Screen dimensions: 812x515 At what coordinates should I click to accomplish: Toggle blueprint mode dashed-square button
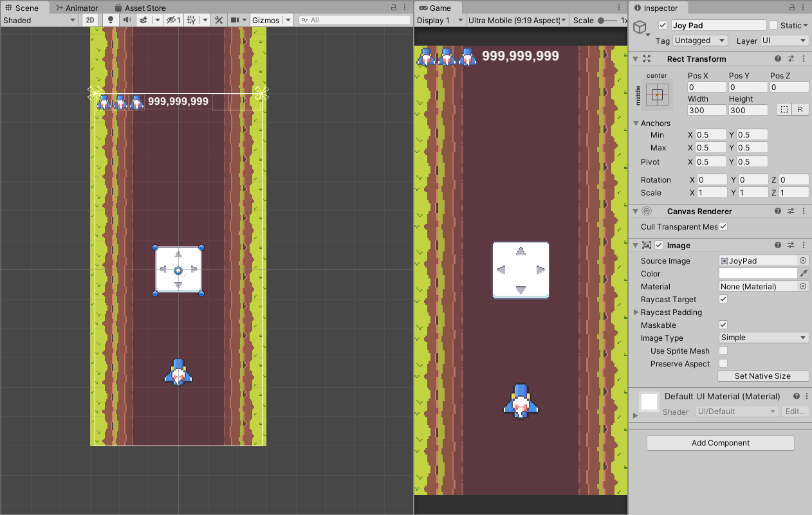point(784,109)
